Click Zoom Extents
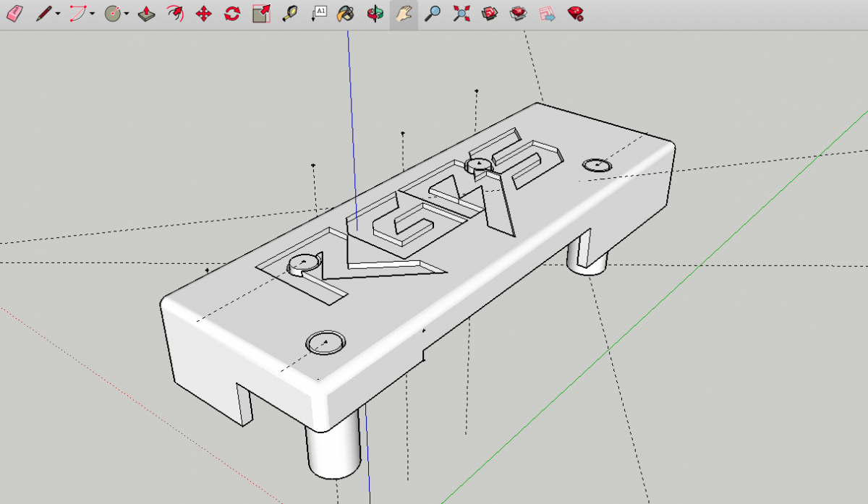 (x=461, y=13)
